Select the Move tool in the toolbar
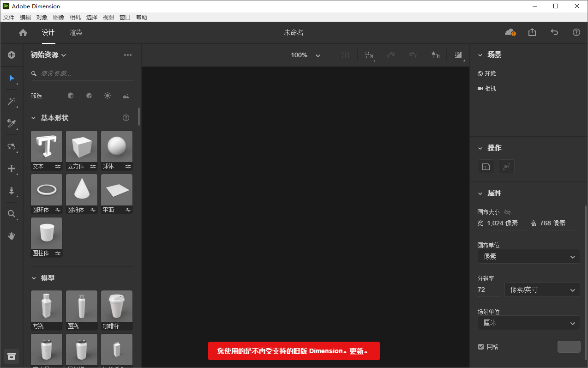This screenshot has width=588, height=368. tap(11, 169)
